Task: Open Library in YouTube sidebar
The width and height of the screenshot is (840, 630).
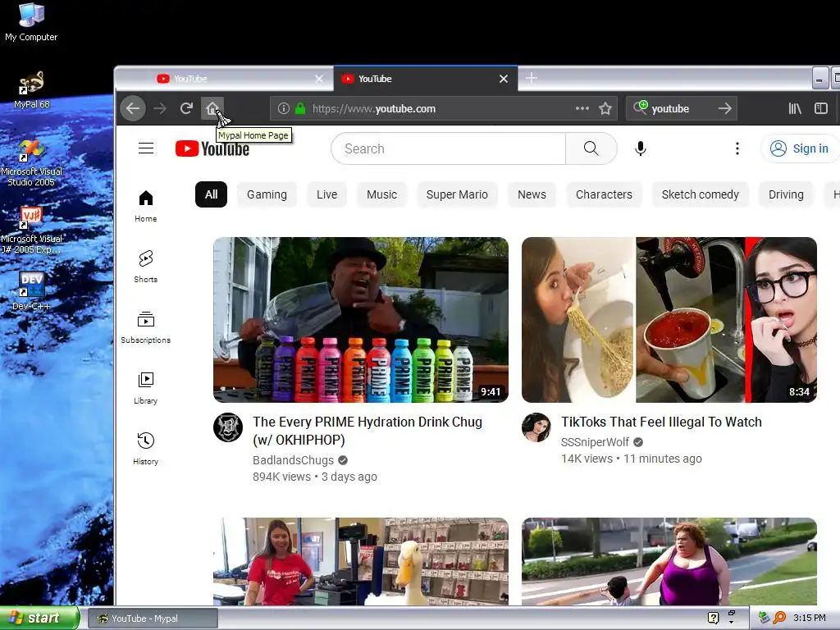Action: [x=146, y=388]
